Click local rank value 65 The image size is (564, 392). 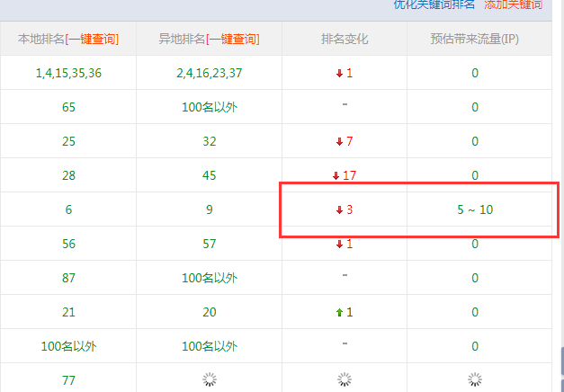click(x=68, y=107)
